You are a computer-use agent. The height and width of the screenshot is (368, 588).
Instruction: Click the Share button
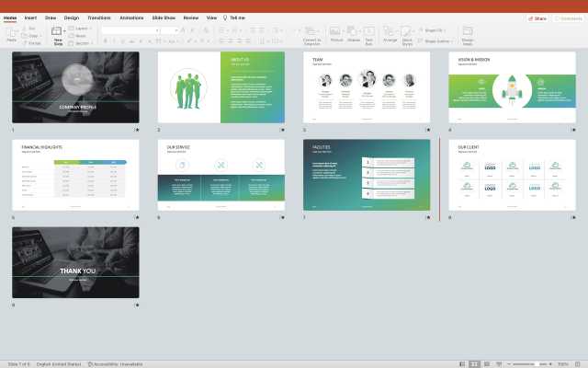point(537,17)
